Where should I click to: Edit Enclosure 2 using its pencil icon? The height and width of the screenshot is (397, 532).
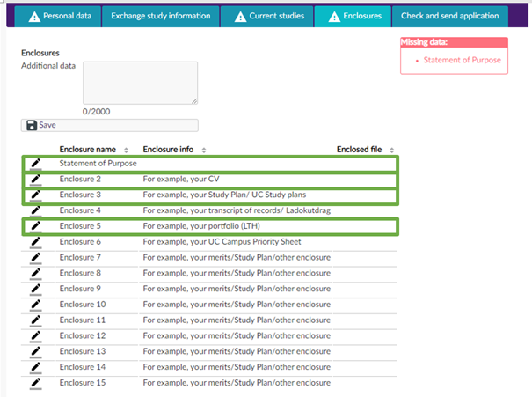pyautogui.click(x=35, y=179)
